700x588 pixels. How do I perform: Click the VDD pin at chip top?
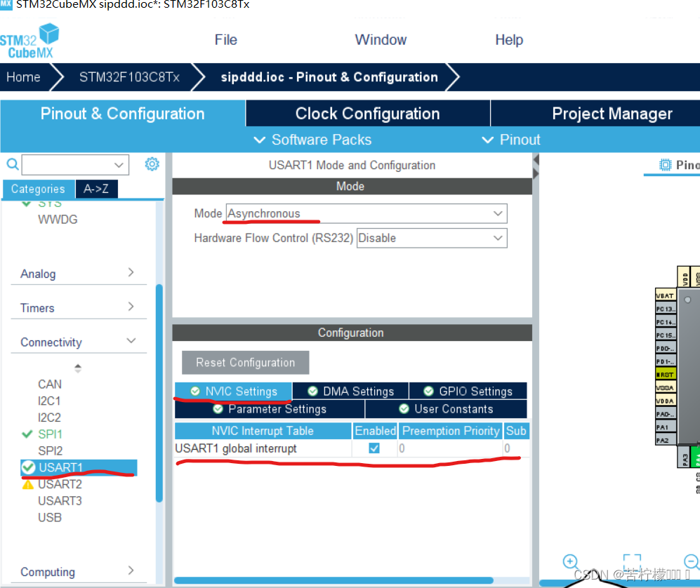pyautogui.click(x=683, y=276)
